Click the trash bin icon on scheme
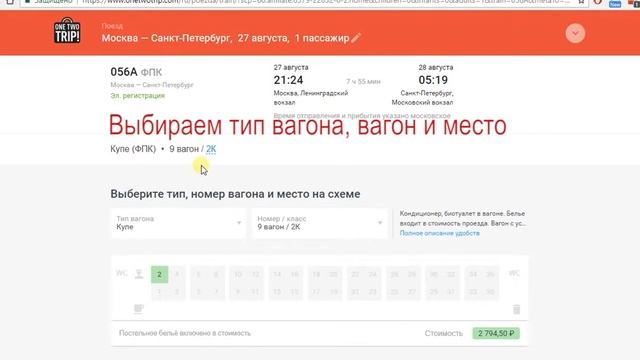The height and width of the screenshot is (360, 640). (x=516, y=309)
